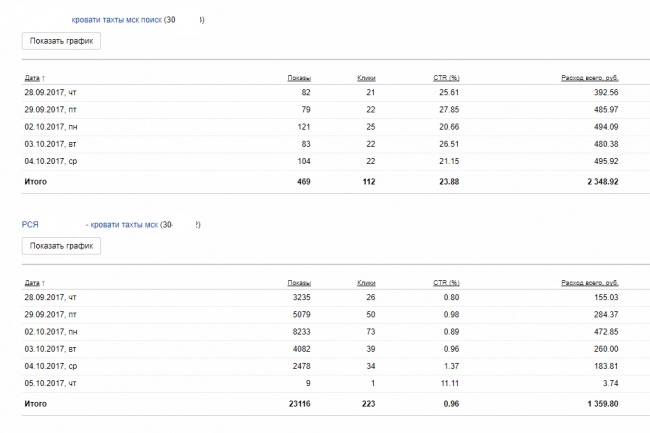Open the РСЯ кровати тахты мск campaign link

pos(90,225)
